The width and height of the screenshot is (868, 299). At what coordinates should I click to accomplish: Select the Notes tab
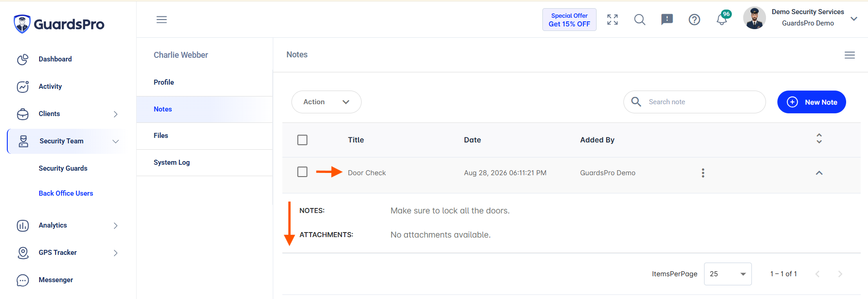pyautogui.click(x=204, y=109)
